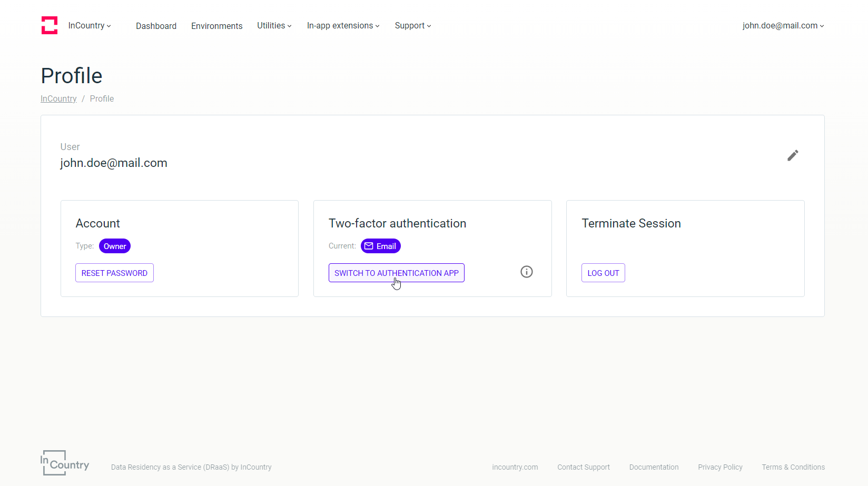
Task: Click the Email badge envelope icon
Action: [369, 246]
